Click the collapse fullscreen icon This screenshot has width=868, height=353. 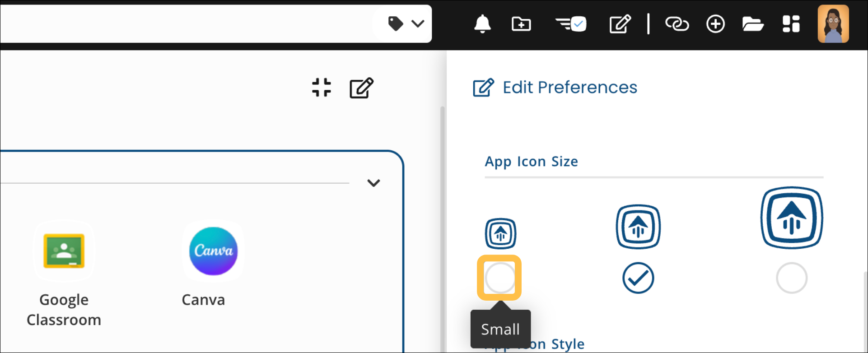coord(322,88)
